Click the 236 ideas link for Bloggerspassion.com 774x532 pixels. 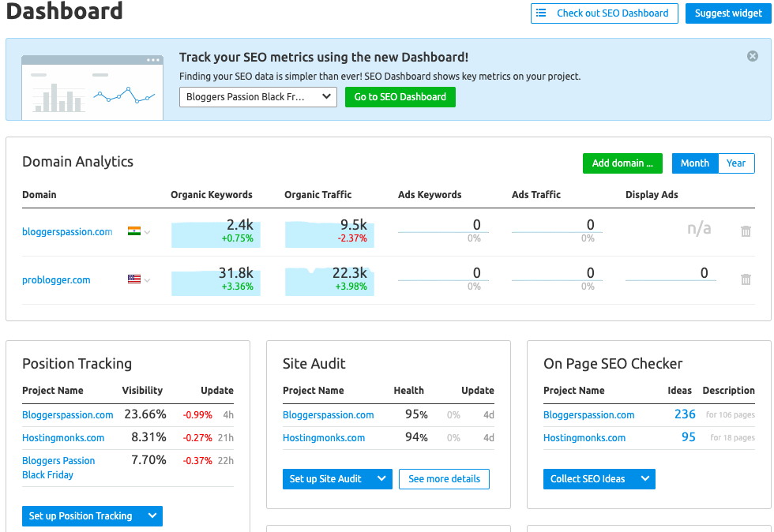point(685,414)
